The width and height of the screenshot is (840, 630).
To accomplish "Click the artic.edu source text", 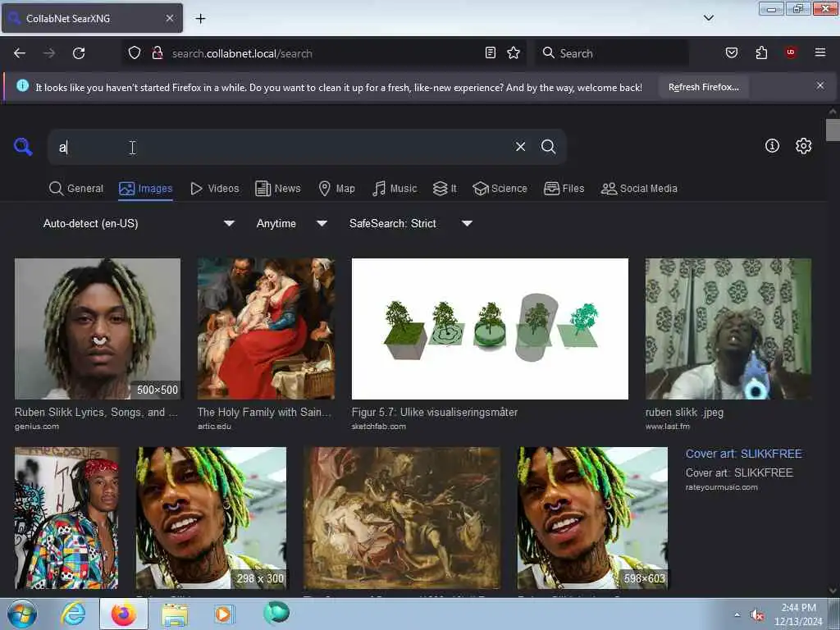I will pos(214,427).
